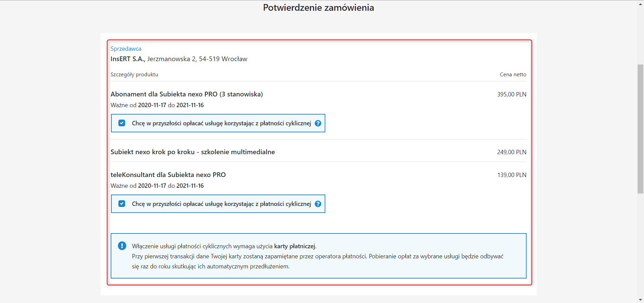Click the scrollbar down arrow
Screen dimensions: 644x303
click(x=641, y=300)
